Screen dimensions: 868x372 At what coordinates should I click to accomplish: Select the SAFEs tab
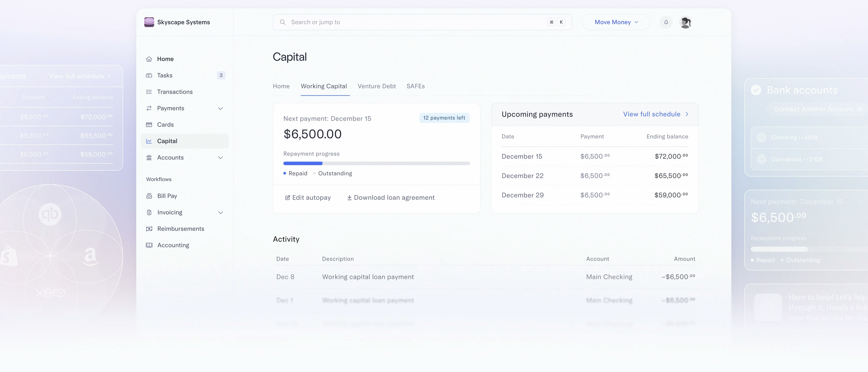(415, 86)
